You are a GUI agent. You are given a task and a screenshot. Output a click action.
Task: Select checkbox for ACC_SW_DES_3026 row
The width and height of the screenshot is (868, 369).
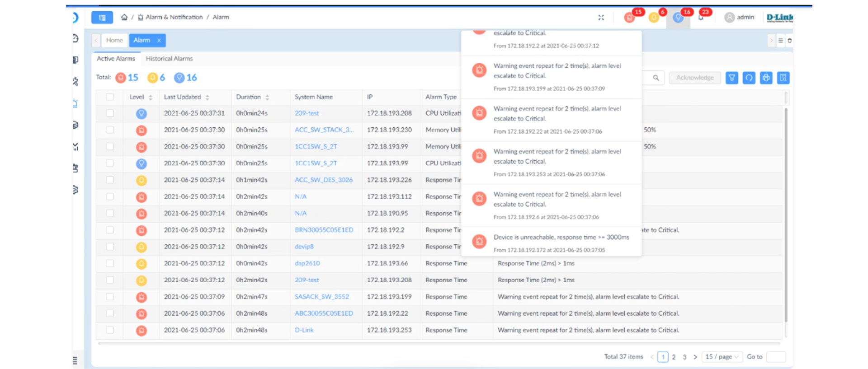point(110,180)
